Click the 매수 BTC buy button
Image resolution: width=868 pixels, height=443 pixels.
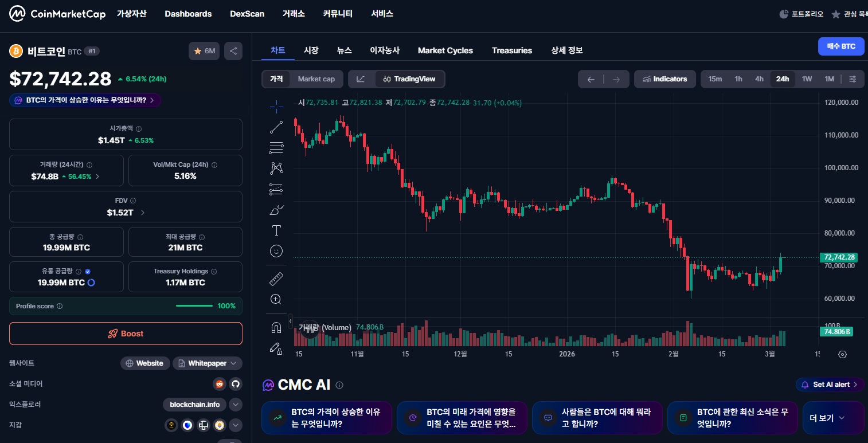[841, 46]
